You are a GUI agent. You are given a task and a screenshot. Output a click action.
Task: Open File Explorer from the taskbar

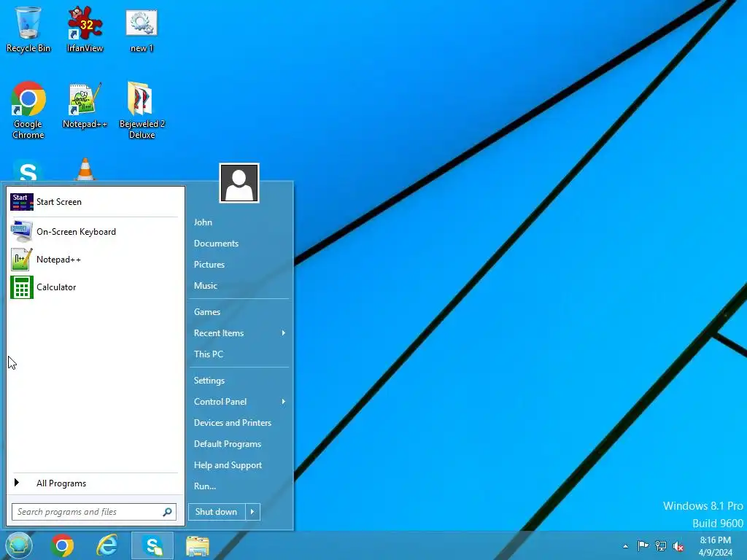(x=197, y=545)
